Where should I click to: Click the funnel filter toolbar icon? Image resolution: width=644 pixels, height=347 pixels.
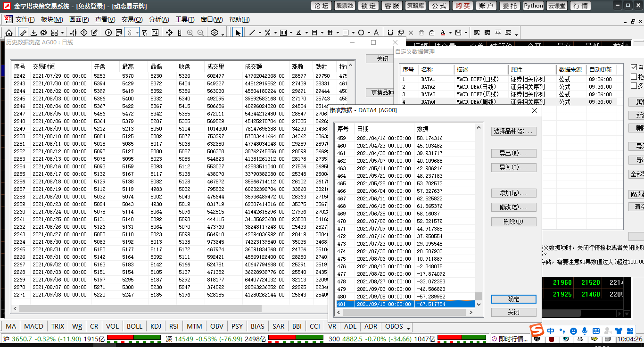point(144,33)
